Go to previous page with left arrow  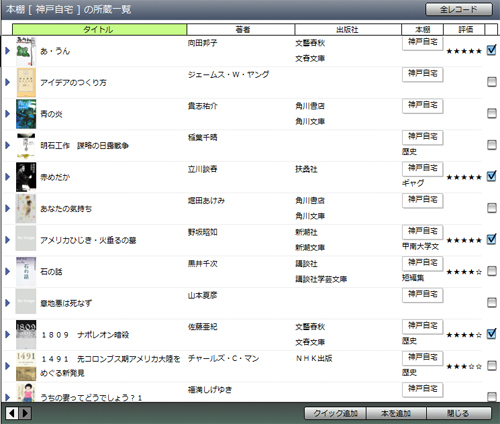(12, 413)
